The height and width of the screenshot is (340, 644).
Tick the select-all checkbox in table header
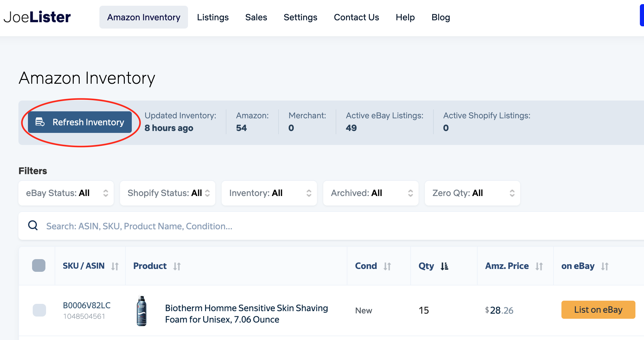click(39, 265)
